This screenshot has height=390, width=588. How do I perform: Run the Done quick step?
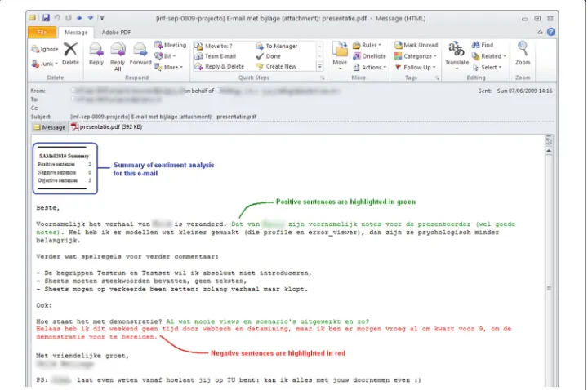click(268, 56)
